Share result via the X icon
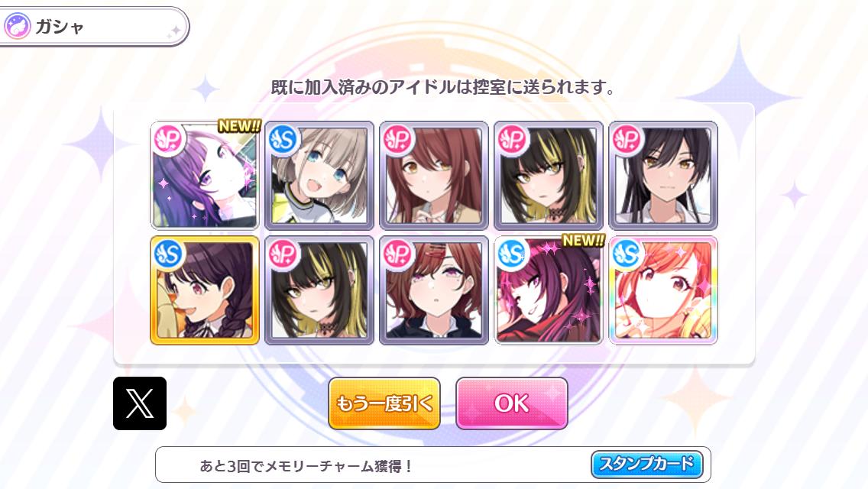This screenshot has width=868, height=489. coord(140,403)
